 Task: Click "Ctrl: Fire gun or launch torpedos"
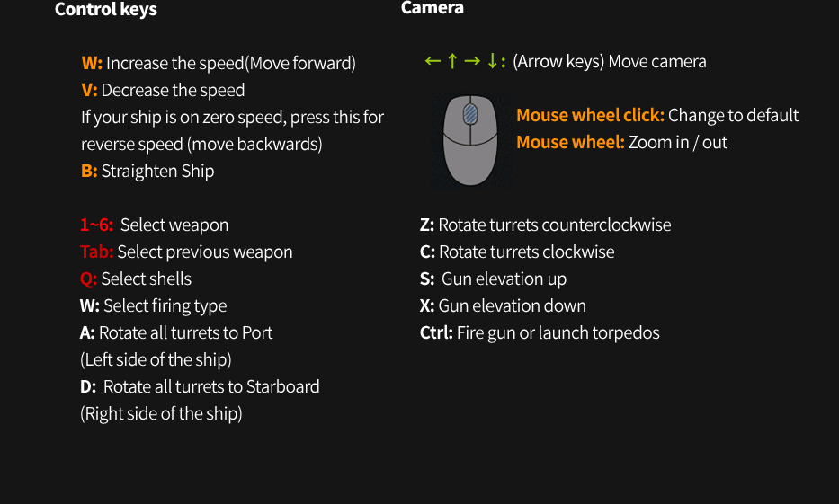tap(540, 333)
